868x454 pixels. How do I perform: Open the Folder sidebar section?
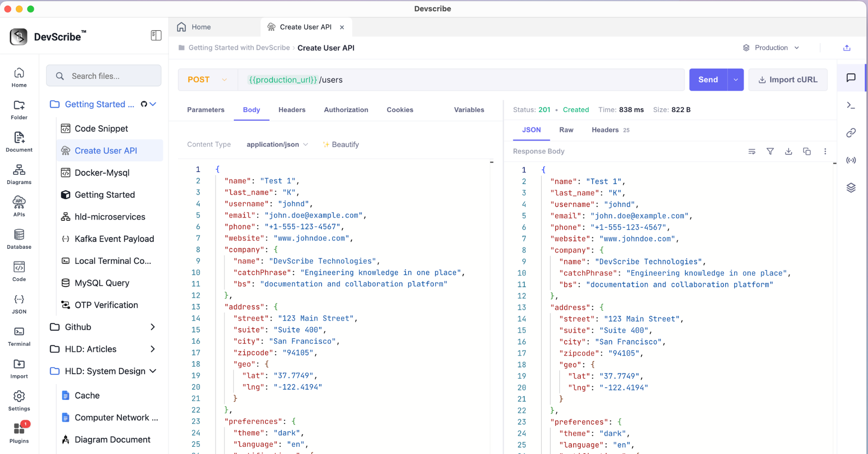point(19,110)
